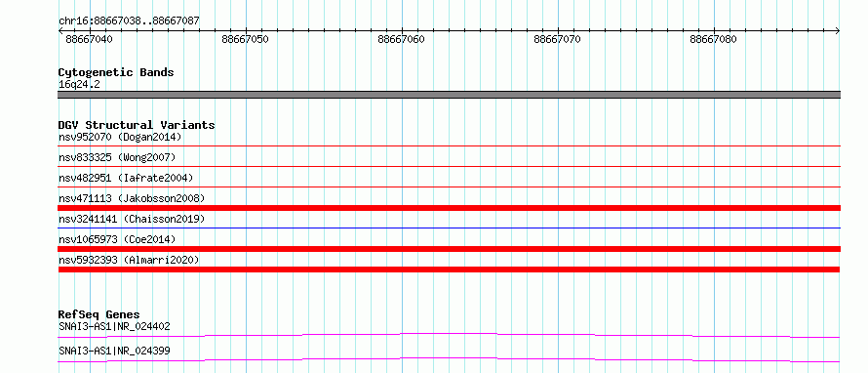Screen dimensions: 868x373
Task: Open variant nsv3241141 (Chaisson2019) label
Action: coord(132,219)
